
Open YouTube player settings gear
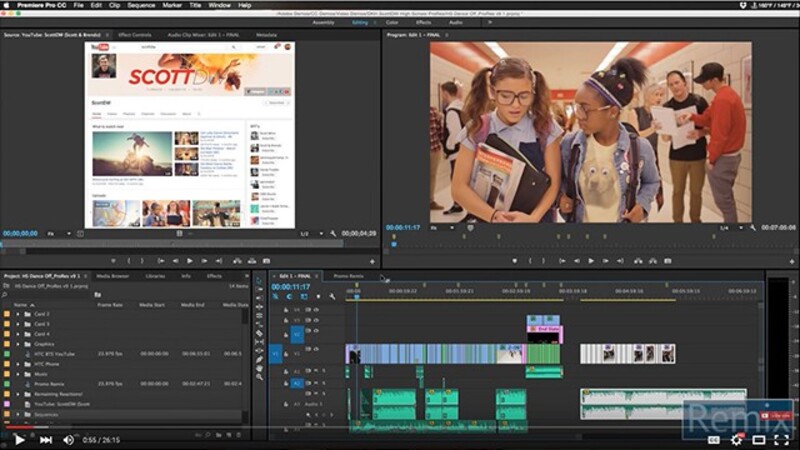pyautogui.click(x=736, y=439)
